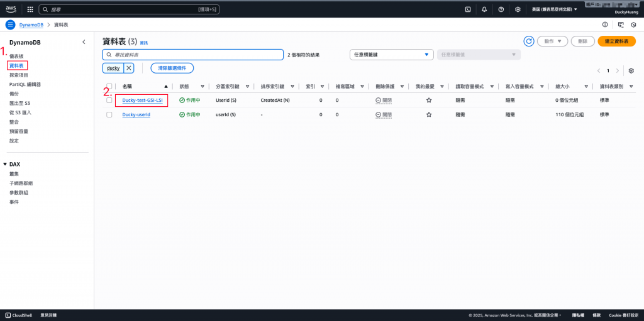
Task: Favorite the Ducky-test-GSI-LSI table star
Action: (429, 100)
